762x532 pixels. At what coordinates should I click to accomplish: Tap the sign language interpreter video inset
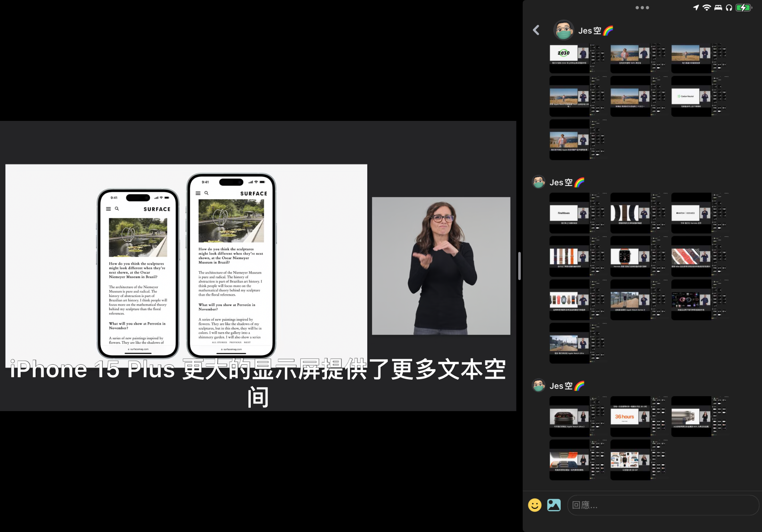point(441,266)
